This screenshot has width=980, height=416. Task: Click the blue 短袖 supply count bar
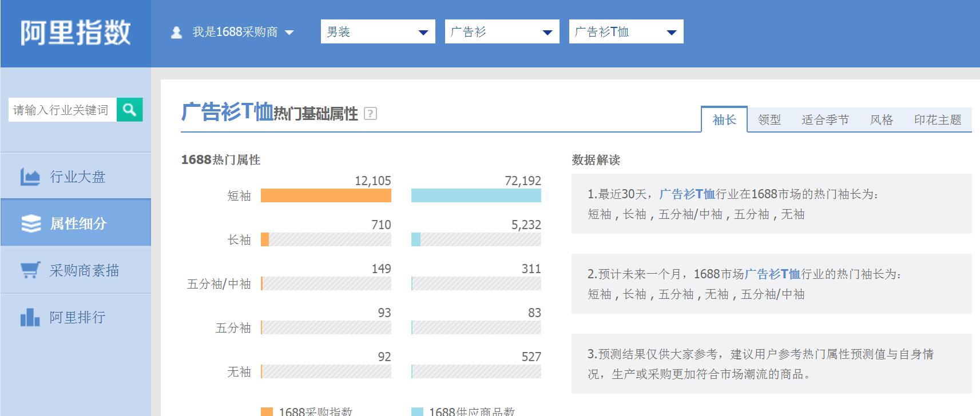[x=476, y=195]
